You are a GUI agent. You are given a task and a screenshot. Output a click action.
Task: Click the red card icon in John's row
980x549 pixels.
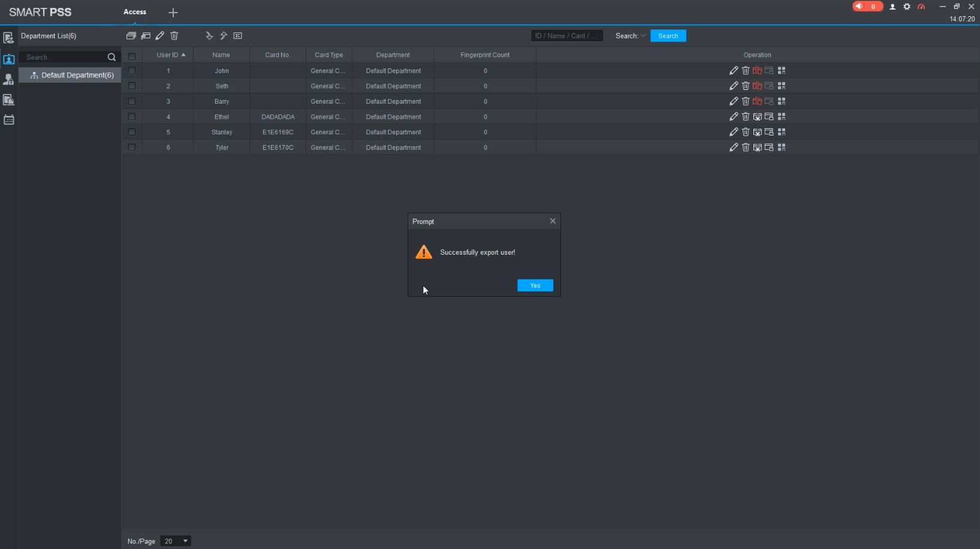coord(758,71)
